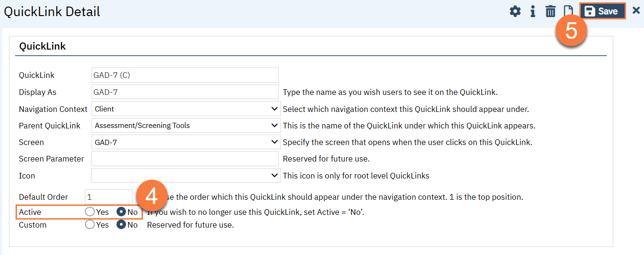Click the Screen Parameter input field

(x=185, y=159)
